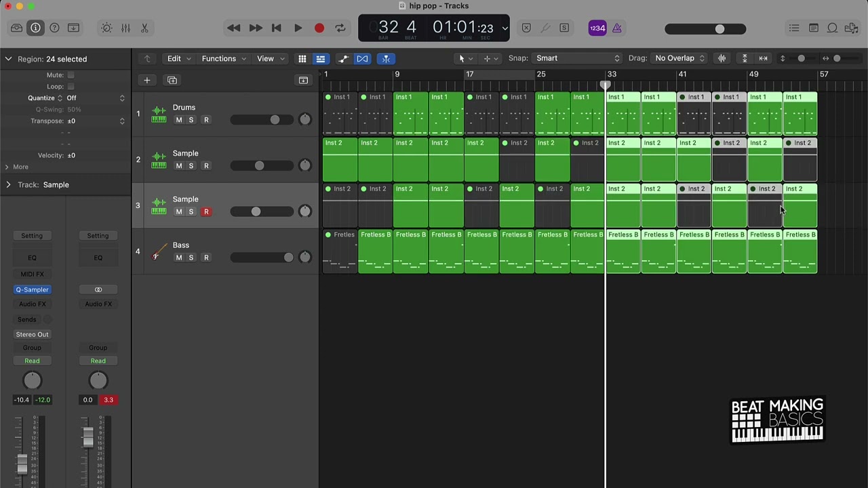Open the List Editors icon
Viewport: 868px width, 488px height.
(794, 28)
